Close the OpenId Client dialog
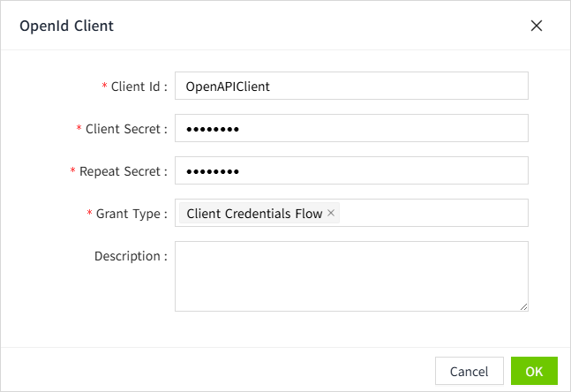 pos(536,26)
